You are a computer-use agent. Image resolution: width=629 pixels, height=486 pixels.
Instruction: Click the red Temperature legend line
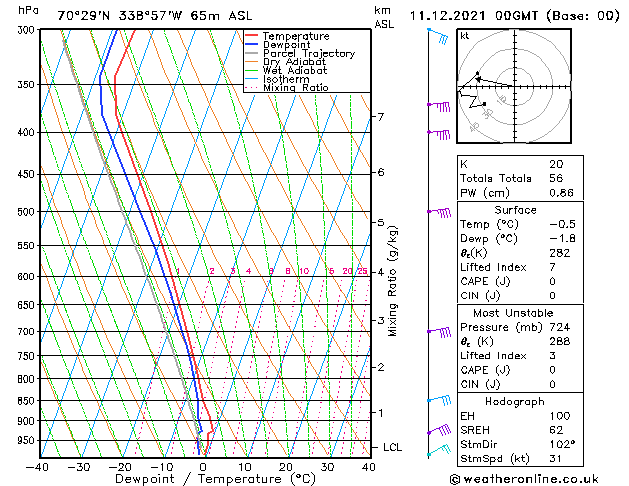[251, 36]
